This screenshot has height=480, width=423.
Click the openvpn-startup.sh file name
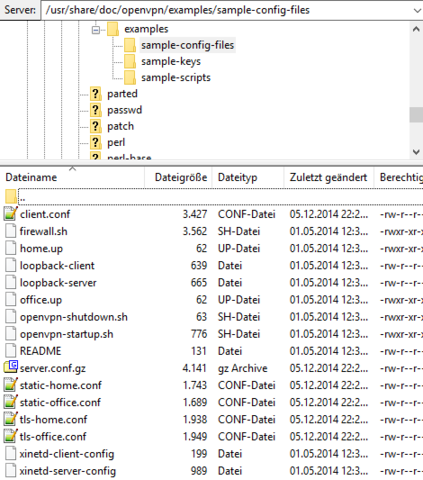[66, 334]
